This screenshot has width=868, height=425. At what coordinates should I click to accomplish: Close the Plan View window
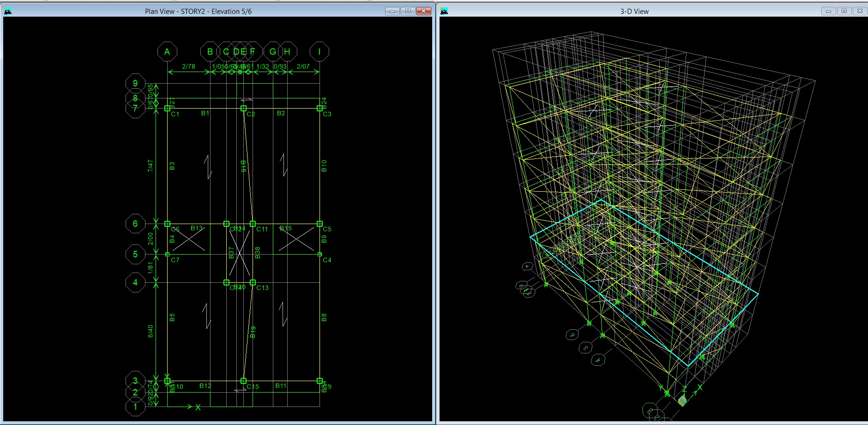click(423, 11)
